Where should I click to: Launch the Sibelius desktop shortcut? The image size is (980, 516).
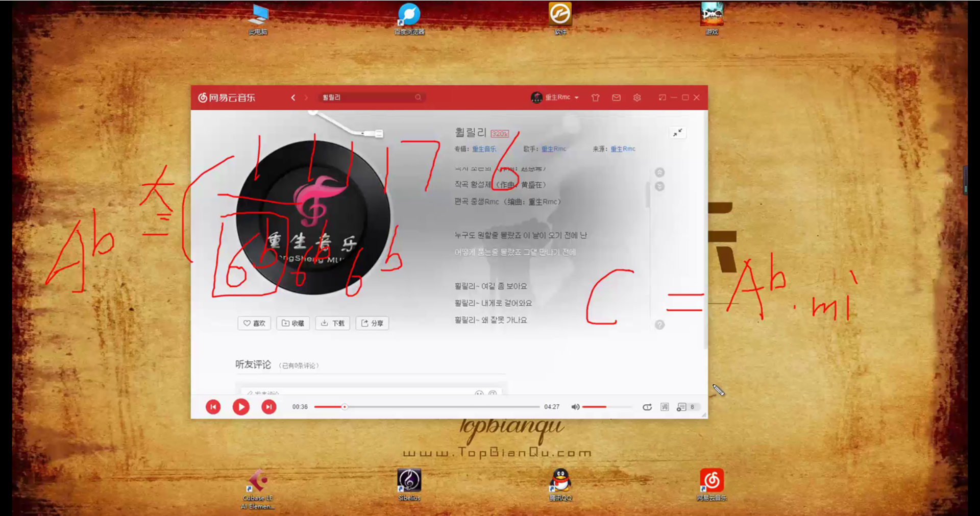pos(409,485)
